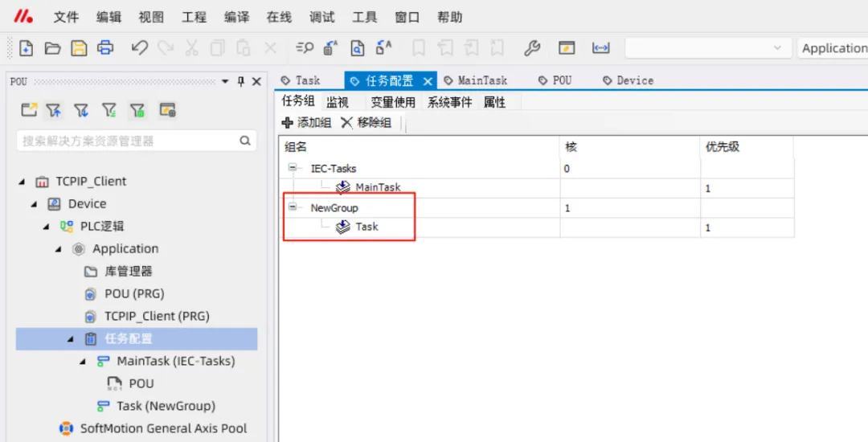
Task: Click the arrows connection icon in the toolbar
Action: point(600,48)
